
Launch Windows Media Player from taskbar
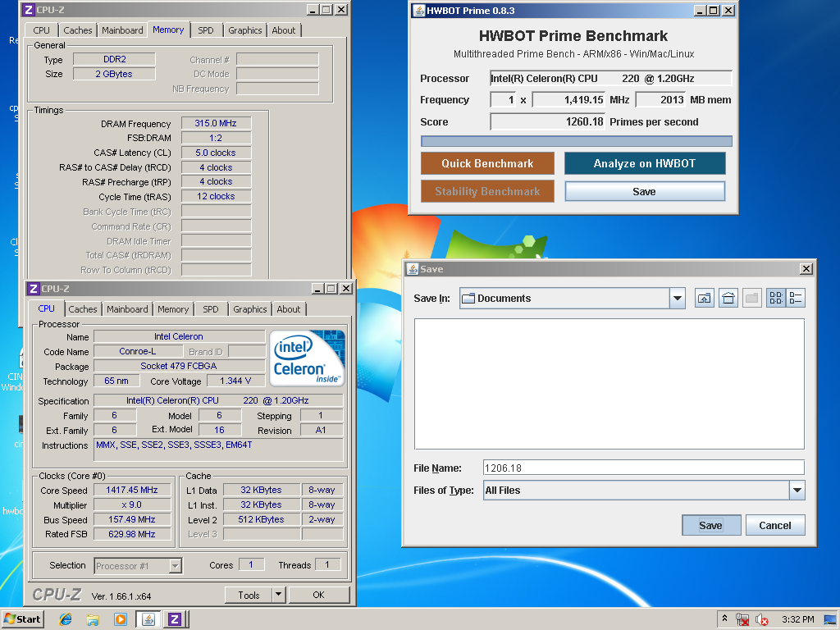pos(120,619)
